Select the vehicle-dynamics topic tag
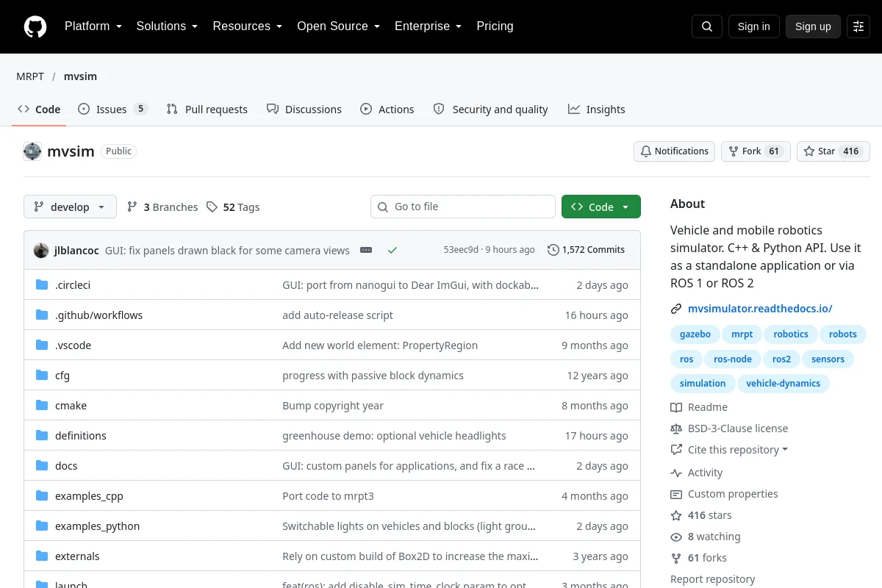 tap(784, 384)
